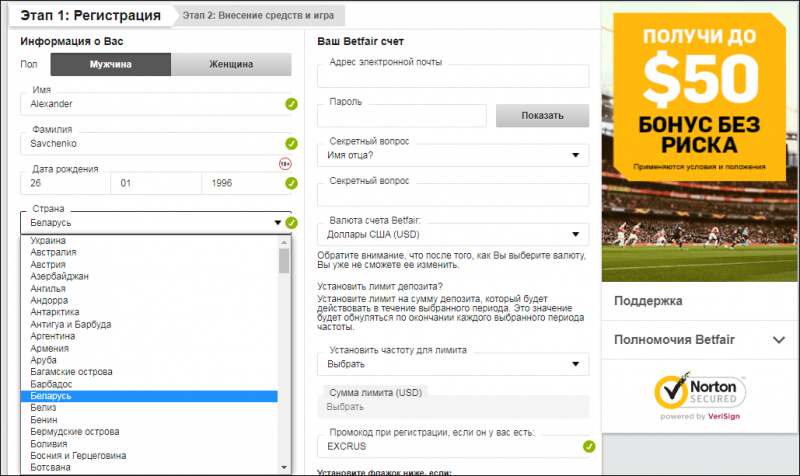Image resolution: width=800 pixels, height=476 pixels.
Task: Select Ангилья from the country list
Action: pos(149,288)
